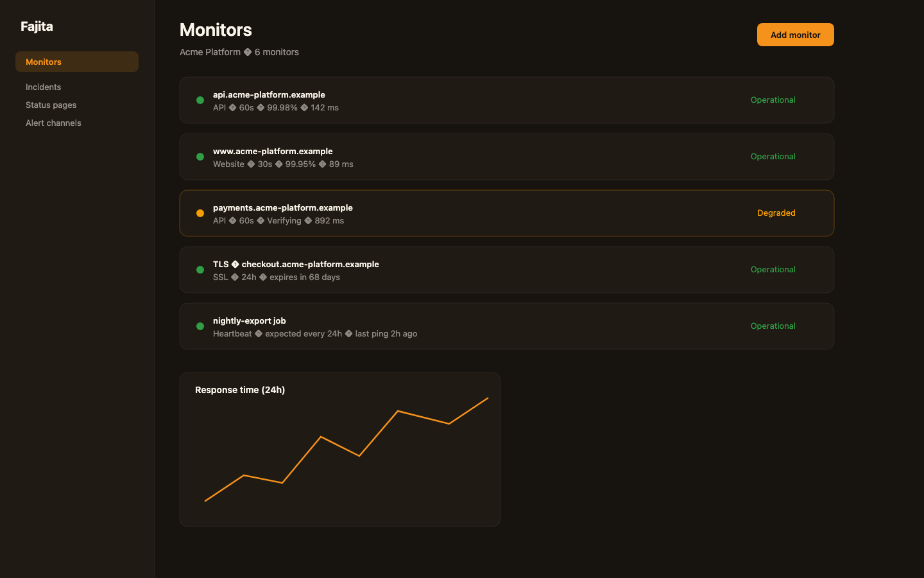Open Status pages in the sidebar
The width and height of the screenshot is (924, 578).
tap(51, 105)
